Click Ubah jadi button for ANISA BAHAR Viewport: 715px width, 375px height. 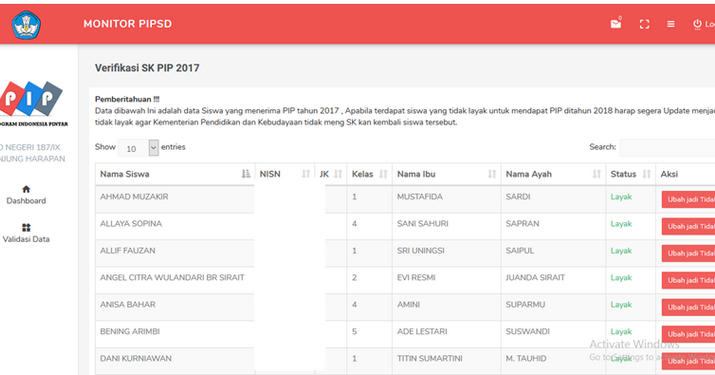click(688, 307)
